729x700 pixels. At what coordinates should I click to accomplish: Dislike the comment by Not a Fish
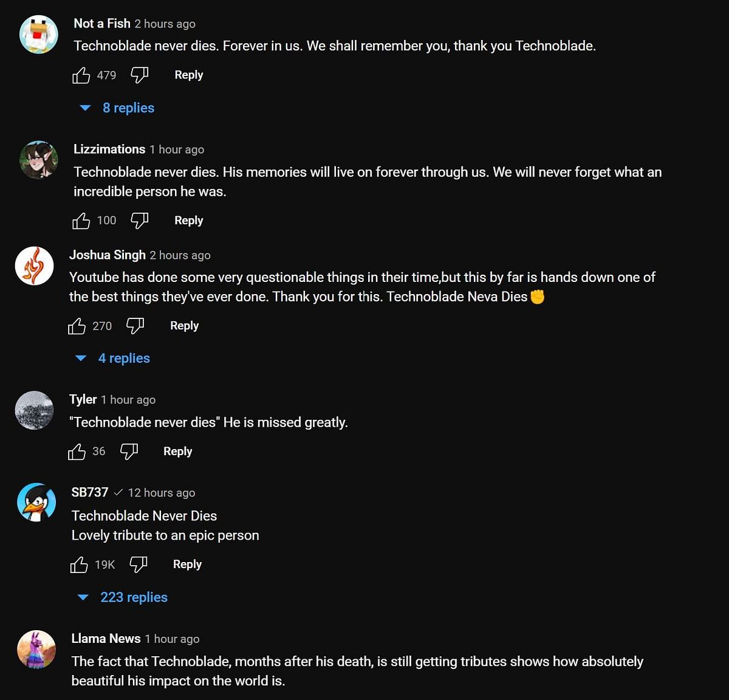coord(140,75)
